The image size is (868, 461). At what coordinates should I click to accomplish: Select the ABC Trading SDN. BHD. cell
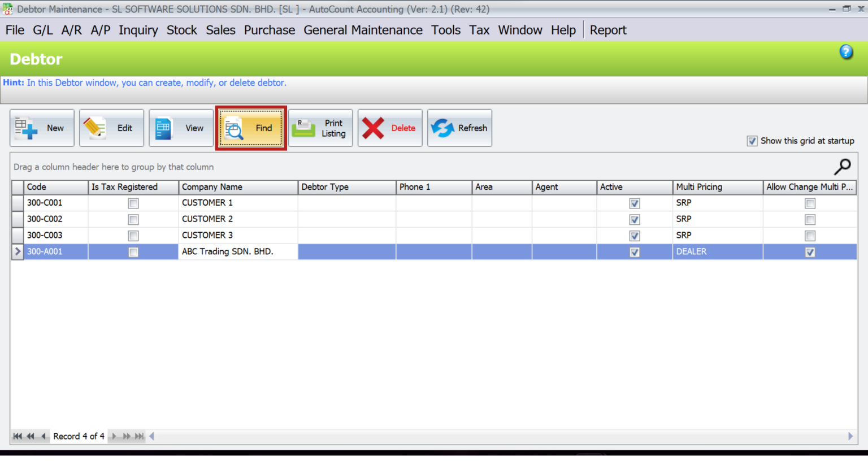click(238, 252)
